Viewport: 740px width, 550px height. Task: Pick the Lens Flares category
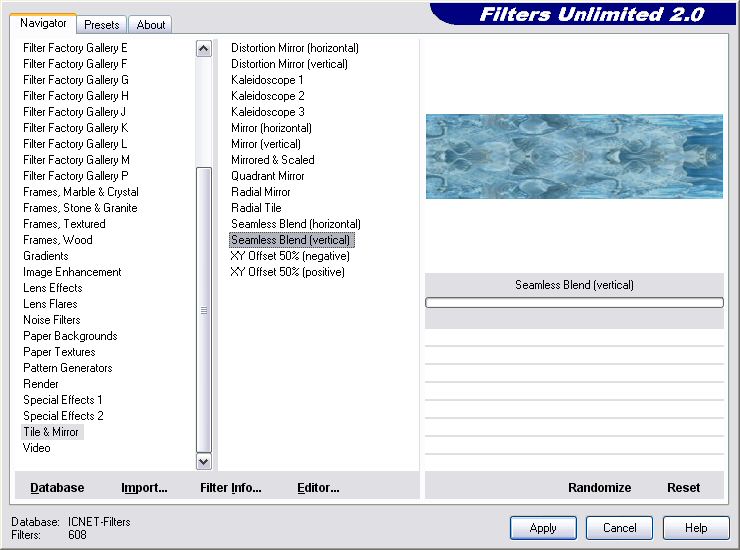50,304
